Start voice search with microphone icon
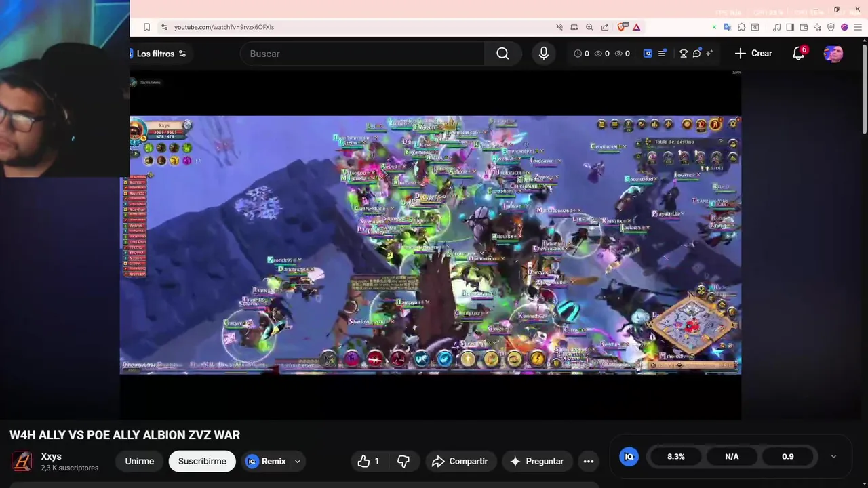 [544, 54]
